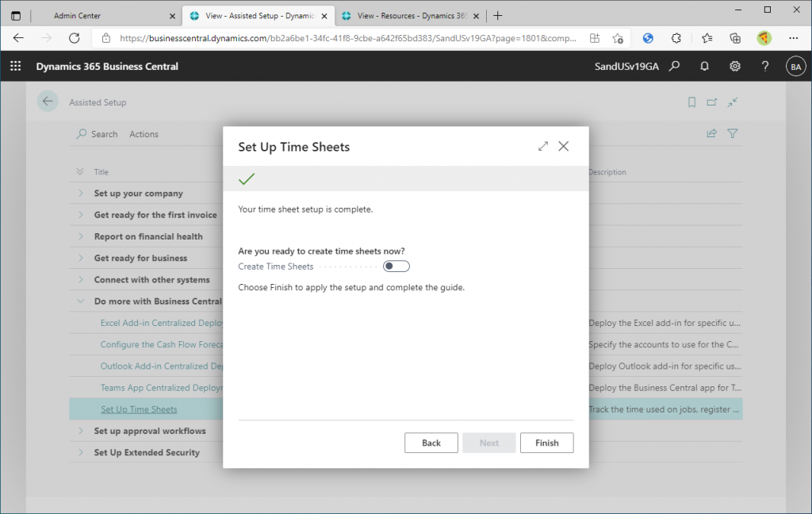Click the SandUSv19GA environment name
The height and width of the screenshot is (514, 812).
point(626,67)
